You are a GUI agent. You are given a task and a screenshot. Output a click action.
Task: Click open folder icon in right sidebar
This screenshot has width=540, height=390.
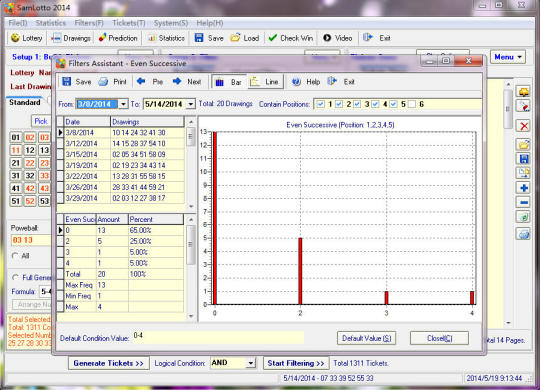(x=523, y=144)
